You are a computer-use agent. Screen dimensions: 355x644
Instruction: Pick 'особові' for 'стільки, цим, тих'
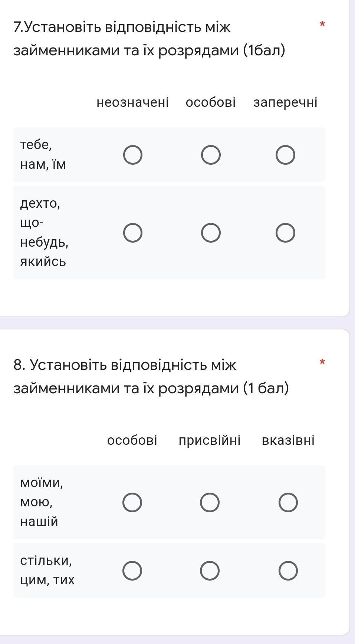tap(132, 571)
